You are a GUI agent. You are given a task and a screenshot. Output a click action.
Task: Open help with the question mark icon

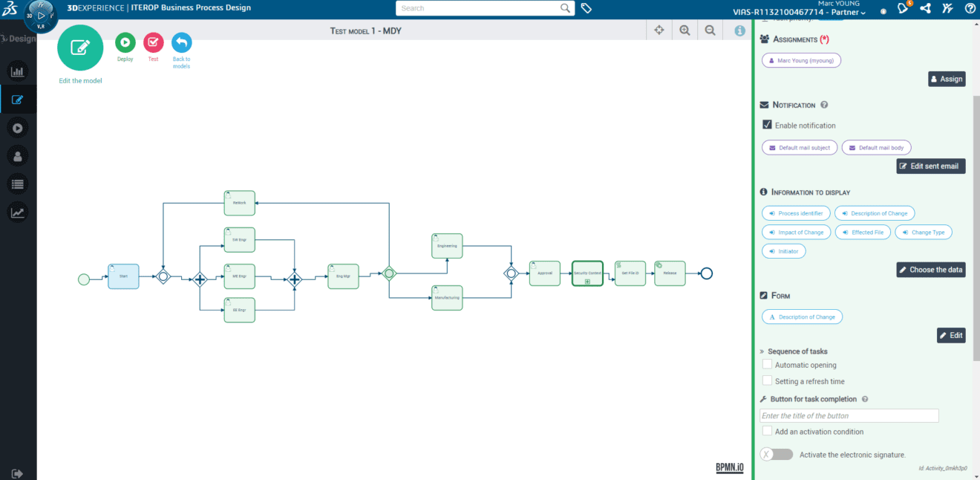tap(970, 9)
